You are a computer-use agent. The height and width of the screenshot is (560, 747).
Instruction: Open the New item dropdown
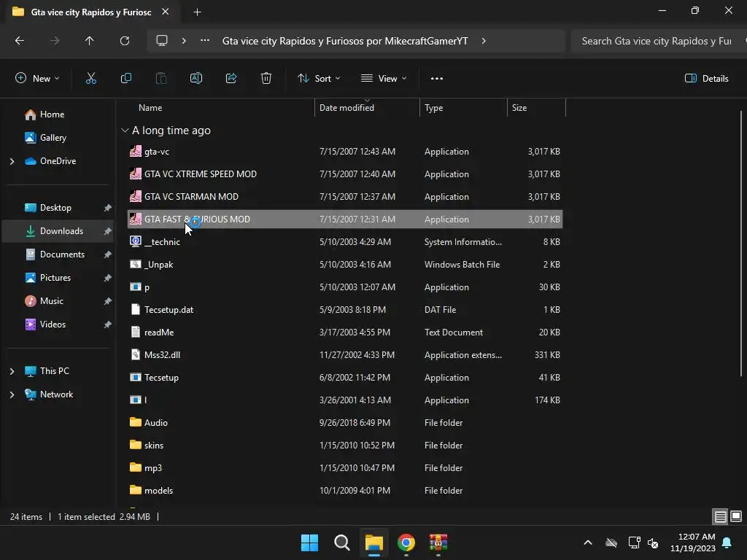point(37,79)
